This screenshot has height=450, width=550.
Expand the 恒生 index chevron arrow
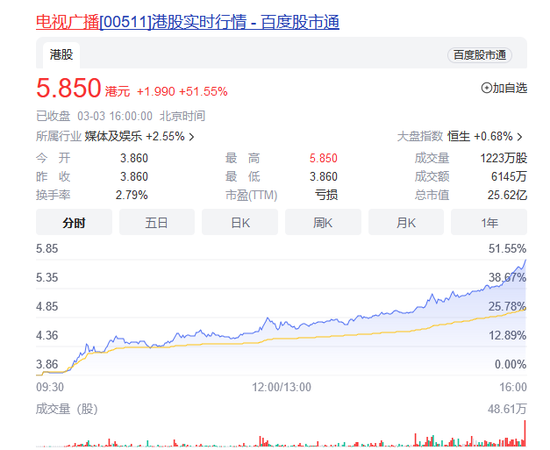519,136
